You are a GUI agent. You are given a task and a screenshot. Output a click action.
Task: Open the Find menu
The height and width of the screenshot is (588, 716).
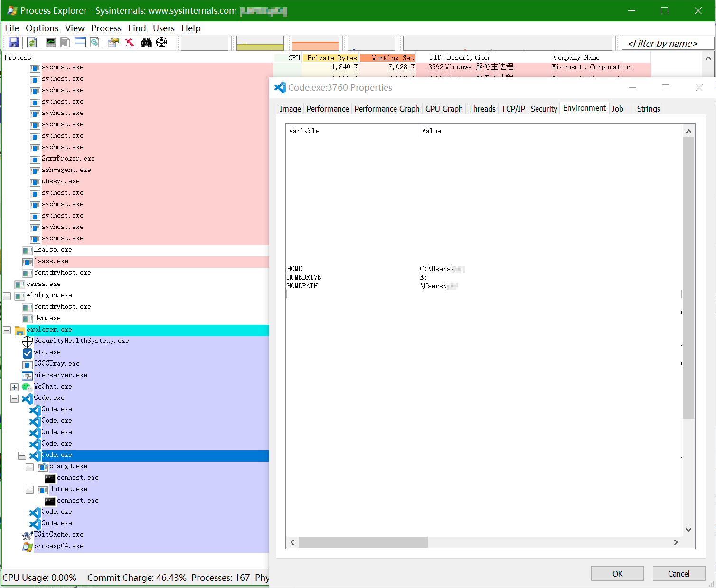137,28
